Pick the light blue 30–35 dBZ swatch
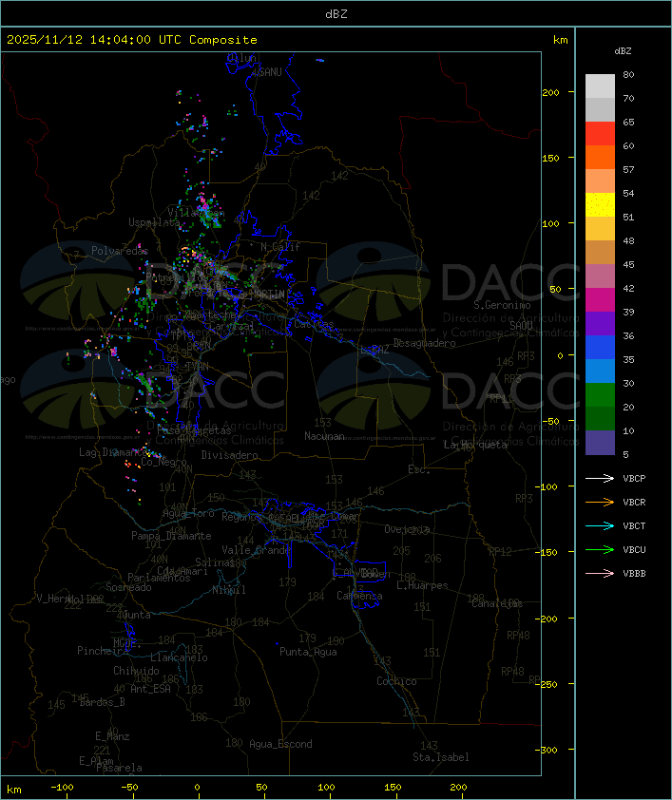Screen dimensions: 672x800 pos(600,371)
